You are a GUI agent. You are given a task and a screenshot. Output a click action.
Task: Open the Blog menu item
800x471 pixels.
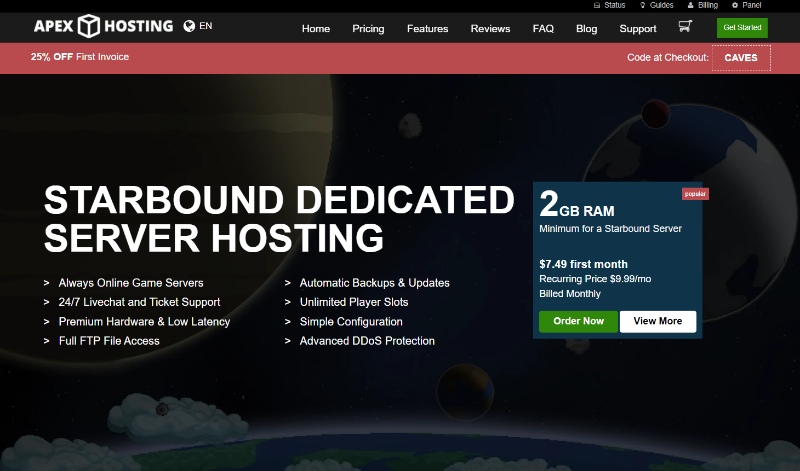coord(587,29)
